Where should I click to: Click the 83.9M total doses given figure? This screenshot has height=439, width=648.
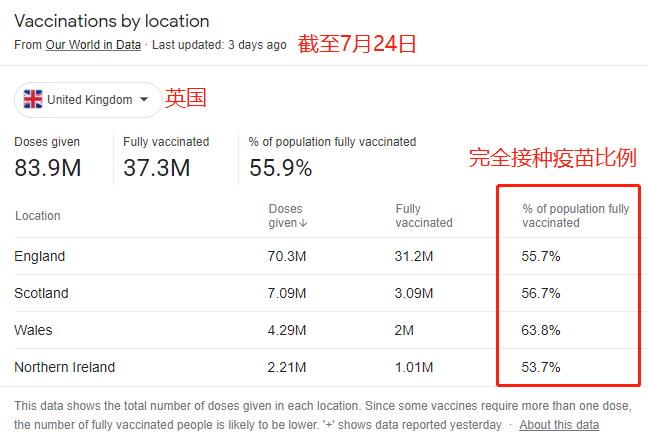point(48,168)
